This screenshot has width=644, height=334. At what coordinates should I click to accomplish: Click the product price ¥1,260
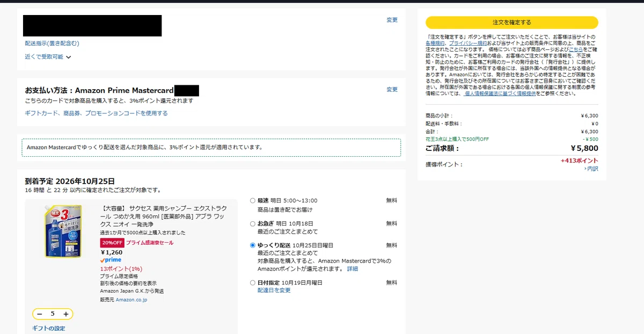[x=112, y=252]
